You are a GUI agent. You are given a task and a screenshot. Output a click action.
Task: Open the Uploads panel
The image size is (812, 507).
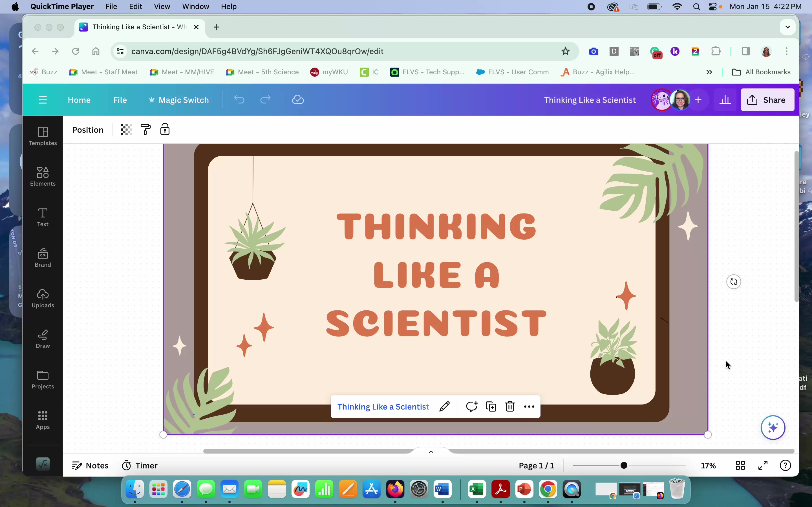coord(43,299)
